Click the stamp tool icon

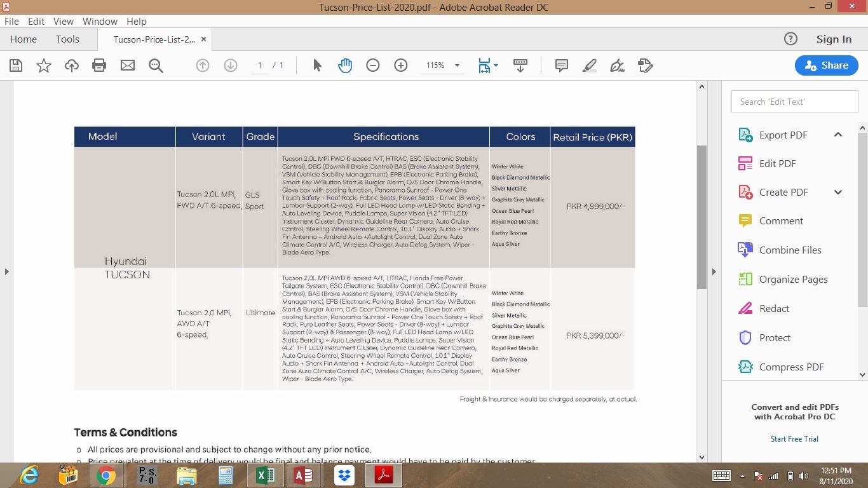click(645, 65)
